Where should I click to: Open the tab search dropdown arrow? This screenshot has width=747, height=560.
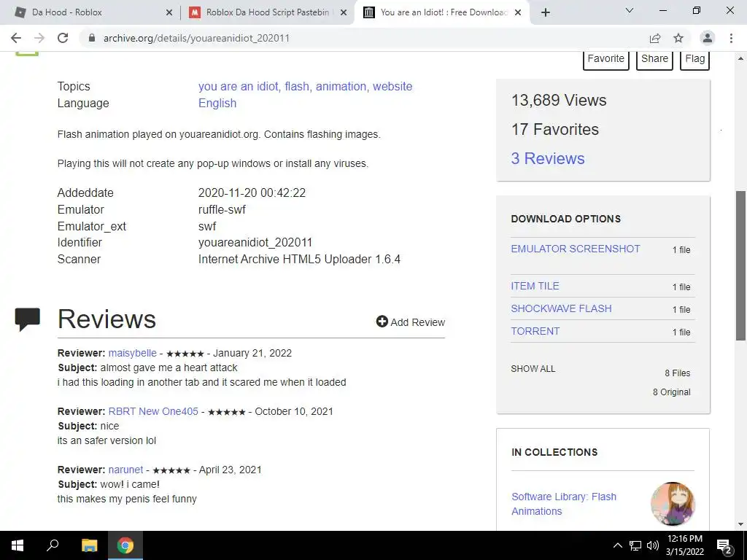(x=630, y=10)
